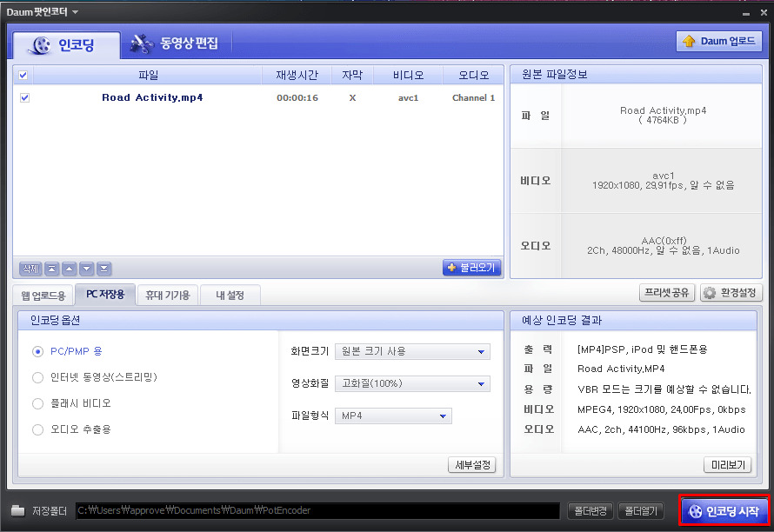774x532 pixels.
Task: Open the 내 설정 tab
Action: (230, 295)
